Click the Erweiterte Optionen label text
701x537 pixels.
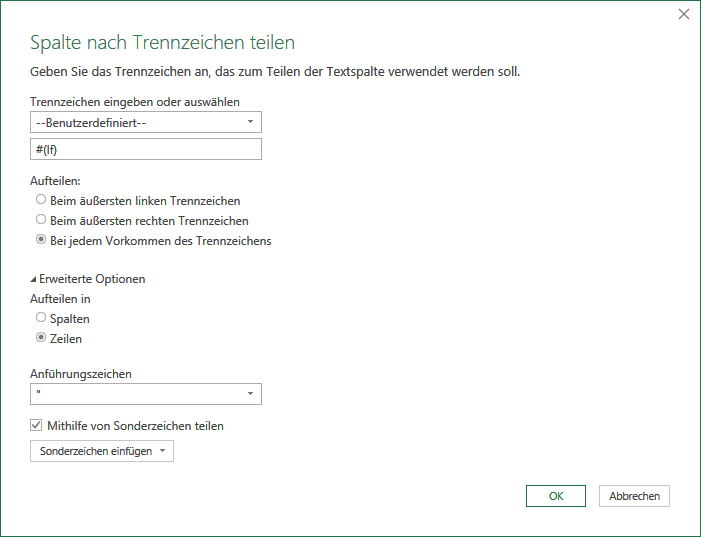[x=92, y=279]
